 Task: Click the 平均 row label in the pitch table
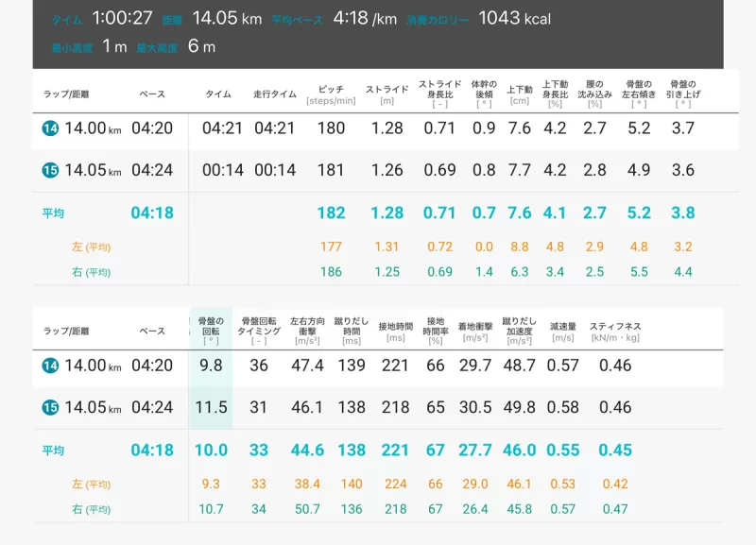pos(54,213)
